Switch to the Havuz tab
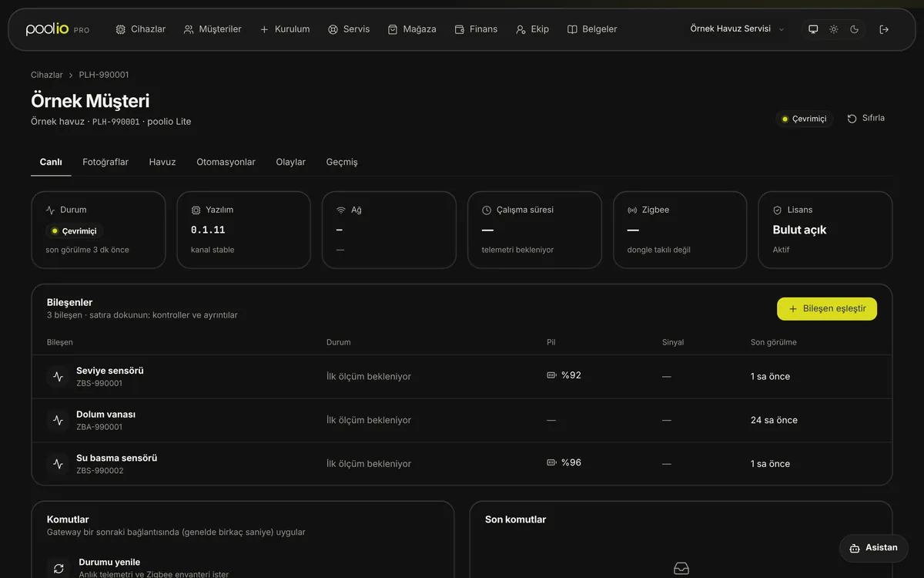The image size is (924, 578). click(162, 162)
